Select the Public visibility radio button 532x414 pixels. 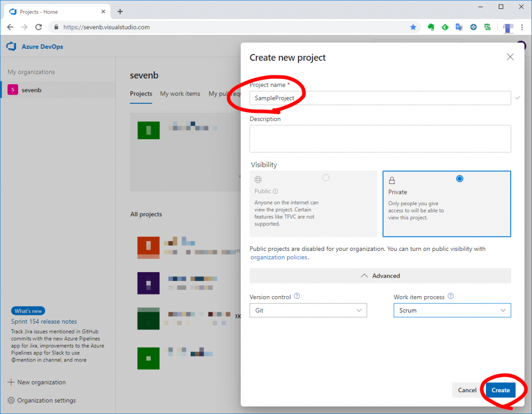[326, 178]
